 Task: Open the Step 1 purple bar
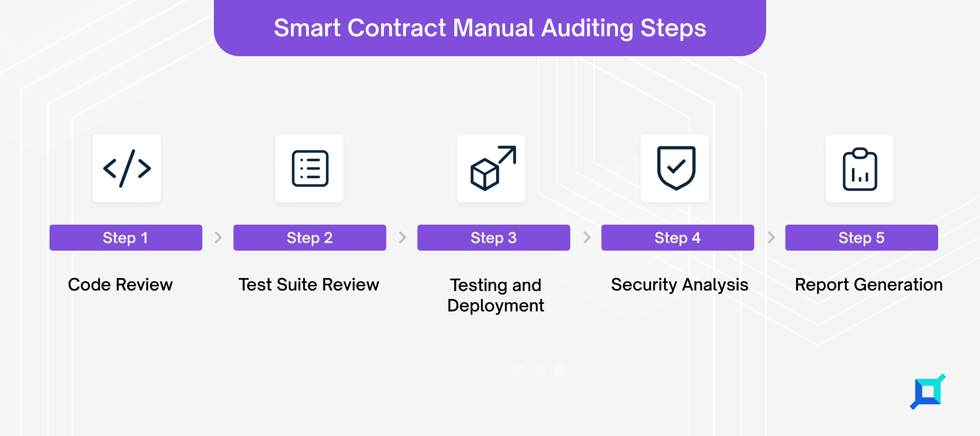126,237
